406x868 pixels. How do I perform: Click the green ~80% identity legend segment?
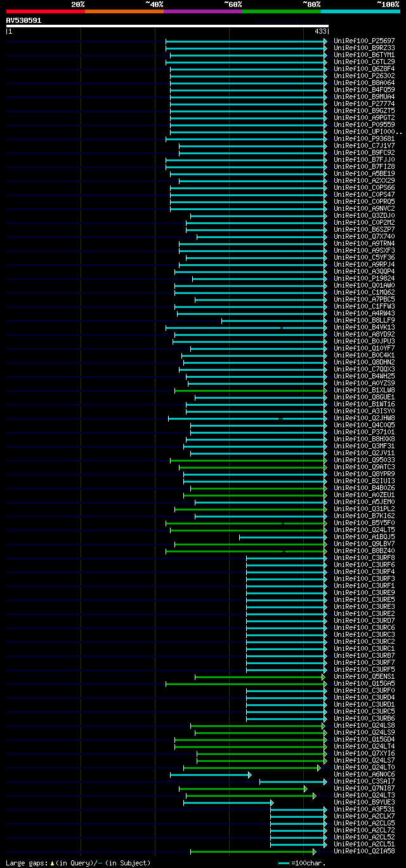(281, 11)
